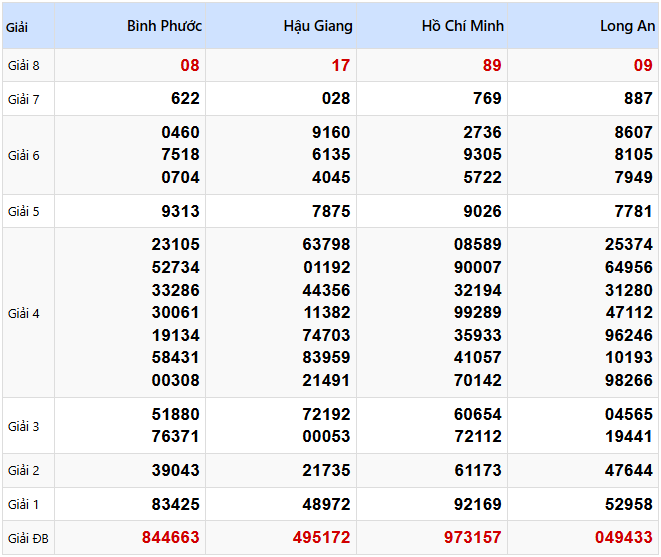Select Giải 5 number 7875
Viewport: 661px width, 557px height.
pos(331,211)
